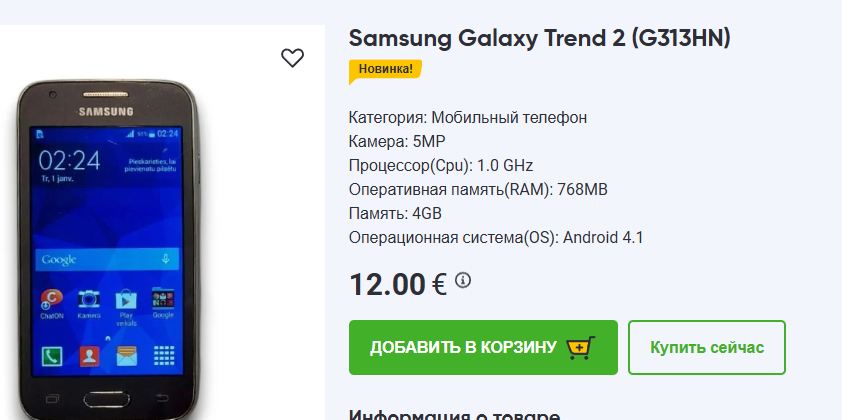Click microphone icon in Google search bar
842x420 pixels.
[165, 259]
